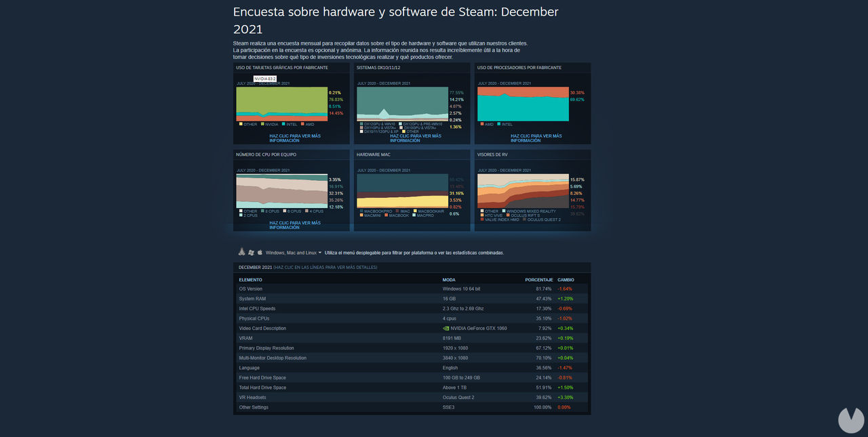Screen dimensions: 868x437
Task: Select the Windows logo platform icon
Action: tap(251, 252)
